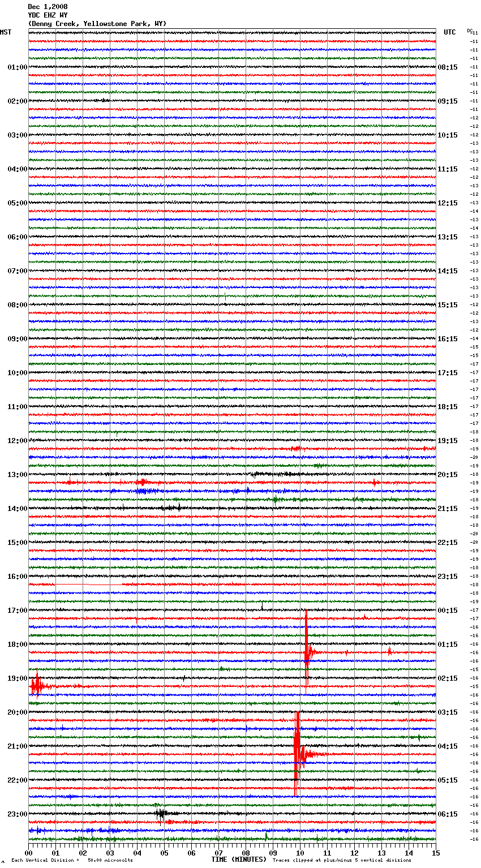Select the 03:00 MST time label
Viewport: 481px width, 868px height.
pyautogui.click(x=18, y=135)
